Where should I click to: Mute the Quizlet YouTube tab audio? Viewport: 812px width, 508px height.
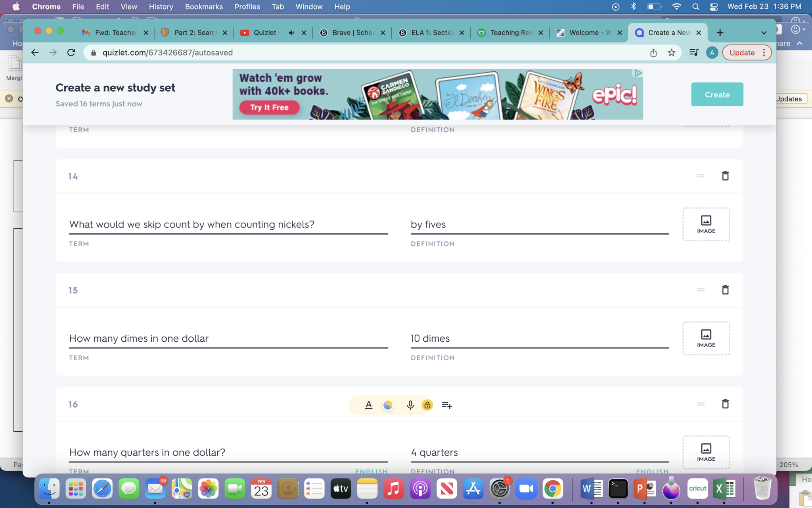coord(292,33)
